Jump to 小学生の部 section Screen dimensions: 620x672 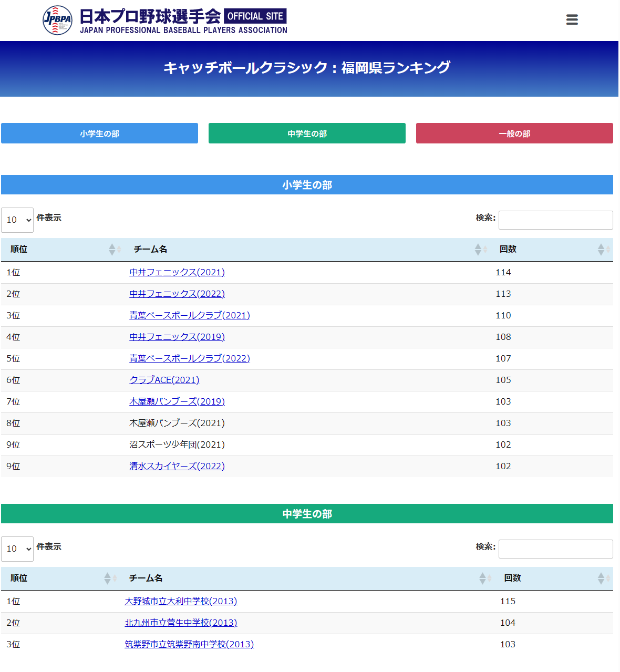[x=99, y=133]
